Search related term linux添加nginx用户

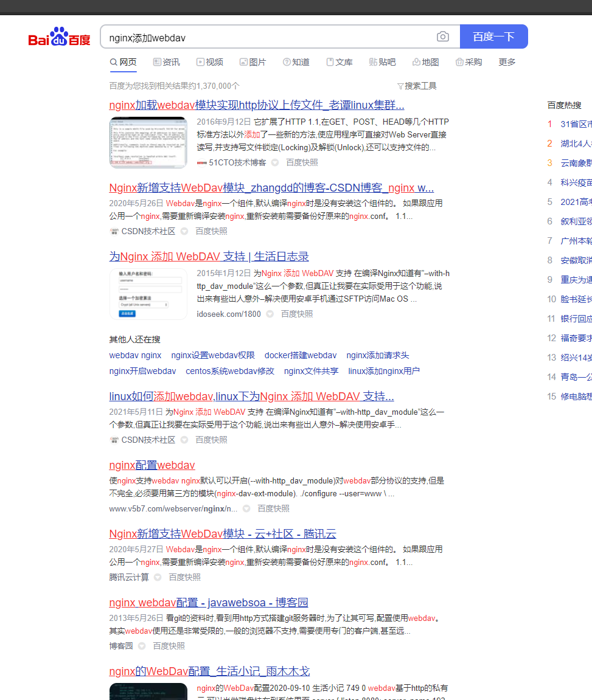point(384,371)
